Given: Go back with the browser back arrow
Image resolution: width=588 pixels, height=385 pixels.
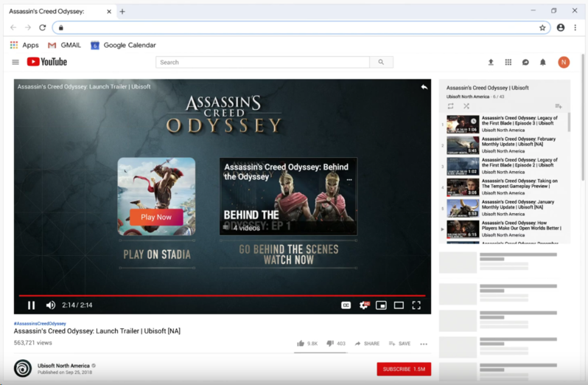Looking at the screenshot, I should click(x=13, y=27).
